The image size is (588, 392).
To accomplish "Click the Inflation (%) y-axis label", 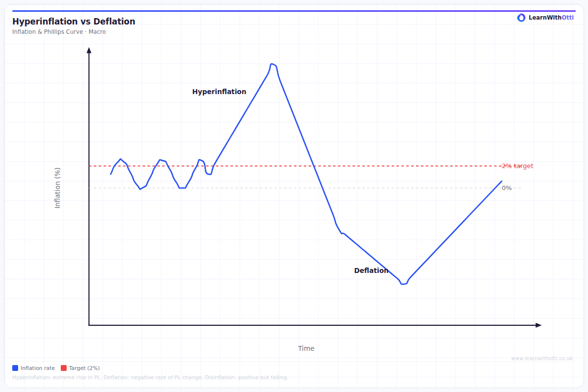I will click(x=58, y=188).
